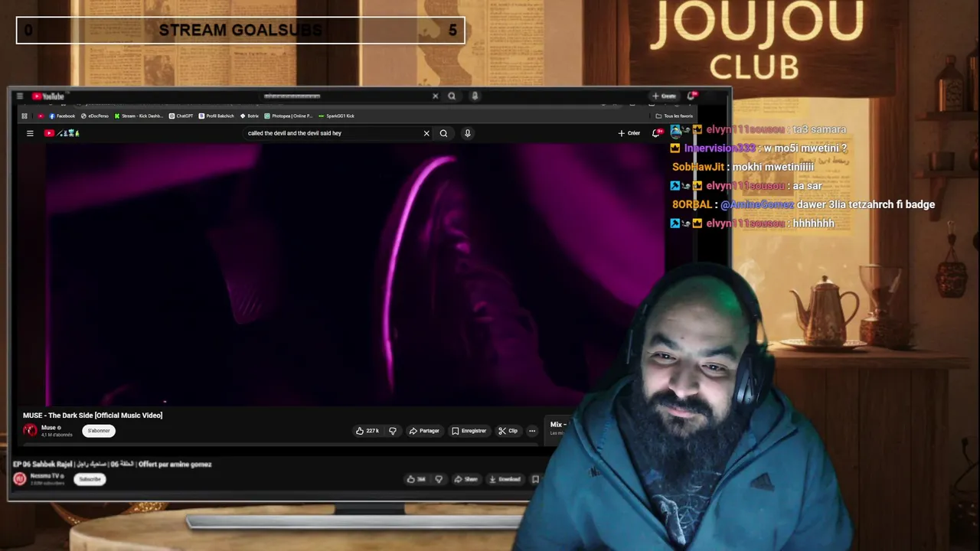Click the Créer button
Image resolution: width=980 pixels, height=551 pixels.
[629, 133]
